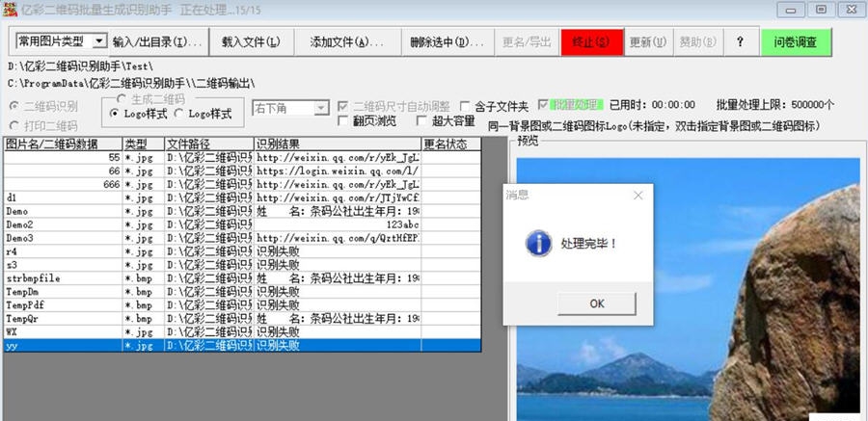Open the green 问卷调查 button
This screenshot has width=868, height=421.
click(796, 42)
